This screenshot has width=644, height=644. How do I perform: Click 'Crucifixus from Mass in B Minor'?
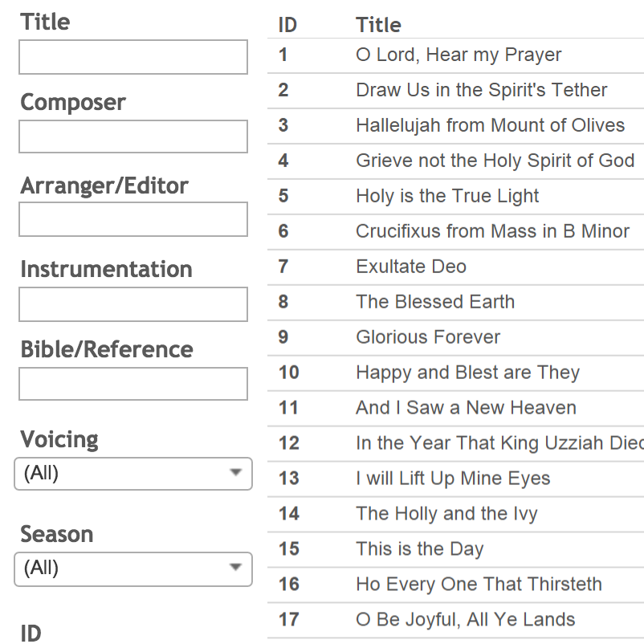coord(492,232)
